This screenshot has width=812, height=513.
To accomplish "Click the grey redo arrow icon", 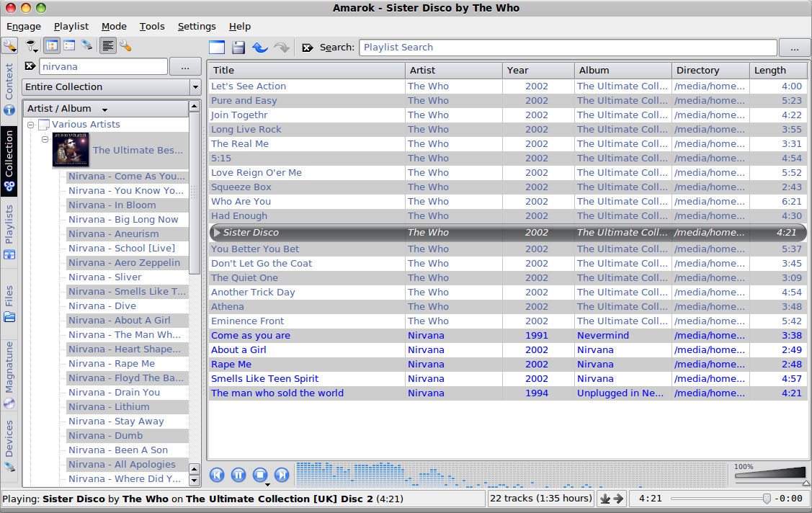I will (281, 48).
